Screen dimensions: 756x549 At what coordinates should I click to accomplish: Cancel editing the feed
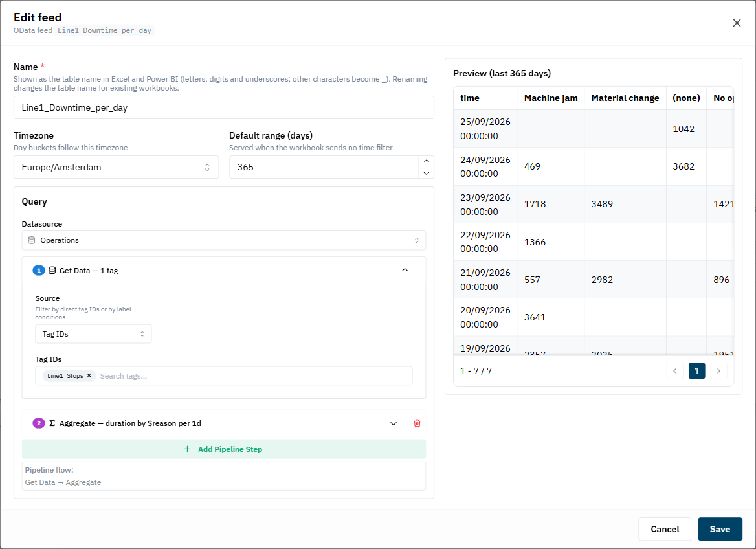pos(664,529)
